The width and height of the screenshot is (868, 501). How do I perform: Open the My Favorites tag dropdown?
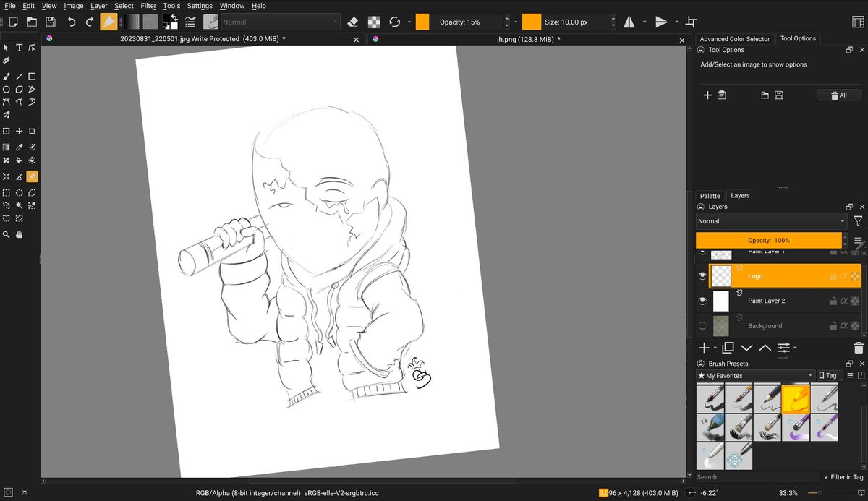[755, 375]
